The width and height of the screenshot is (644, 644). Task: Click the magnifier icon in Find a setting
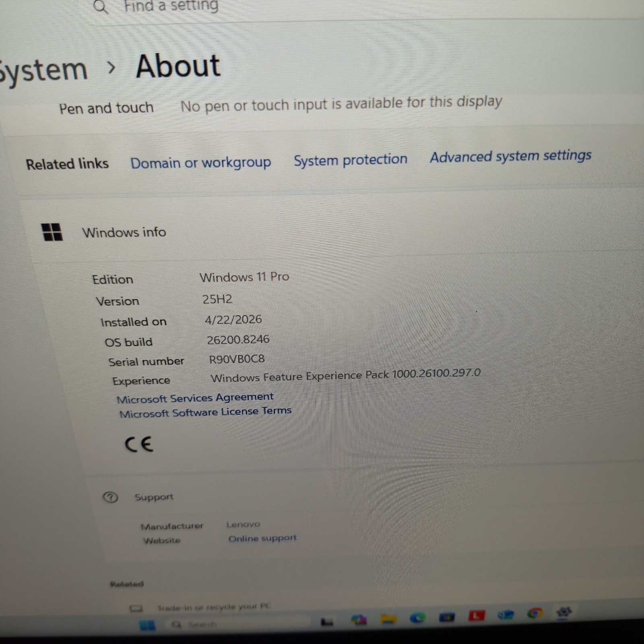pyautogui.click(x=101, y=6)
